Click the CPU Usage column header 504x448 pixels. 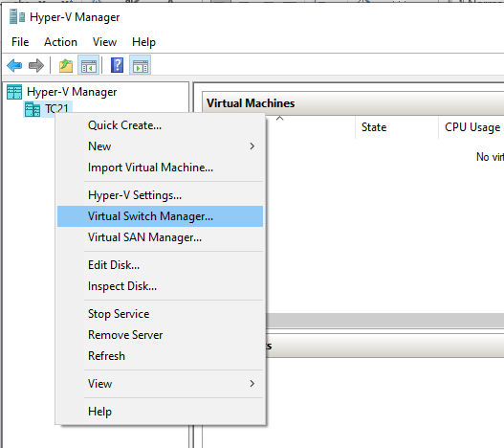pyautogui.click(x=472, y=127)
